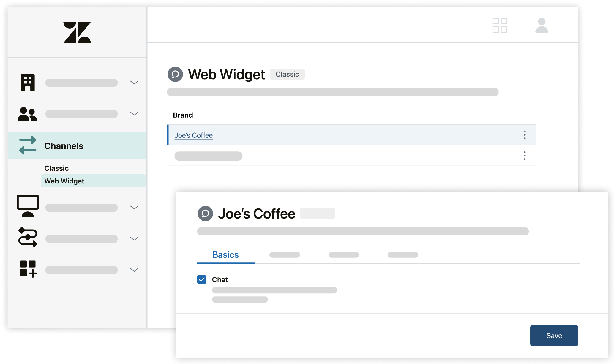Toggle the Chat checkbox on
Image resolution: width=614 pixels, height=364 pixels.
(x=202, y=278)
